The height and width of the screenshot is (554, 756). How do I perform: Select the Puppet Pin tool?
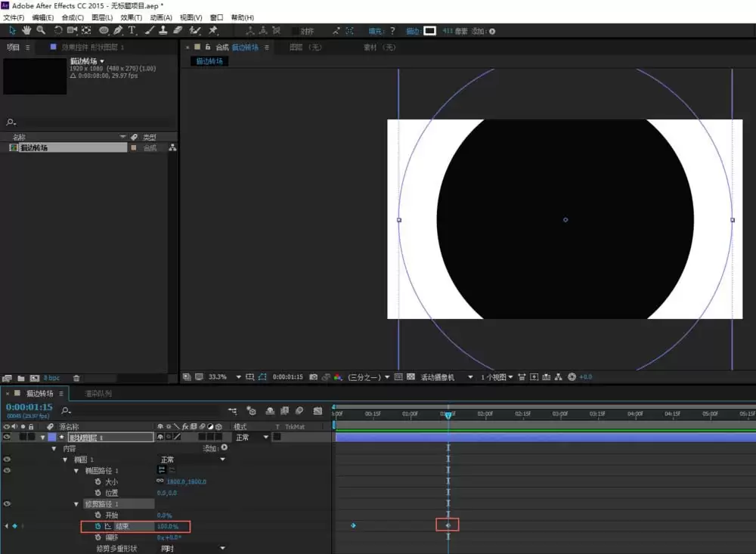[x=213, y=30]
